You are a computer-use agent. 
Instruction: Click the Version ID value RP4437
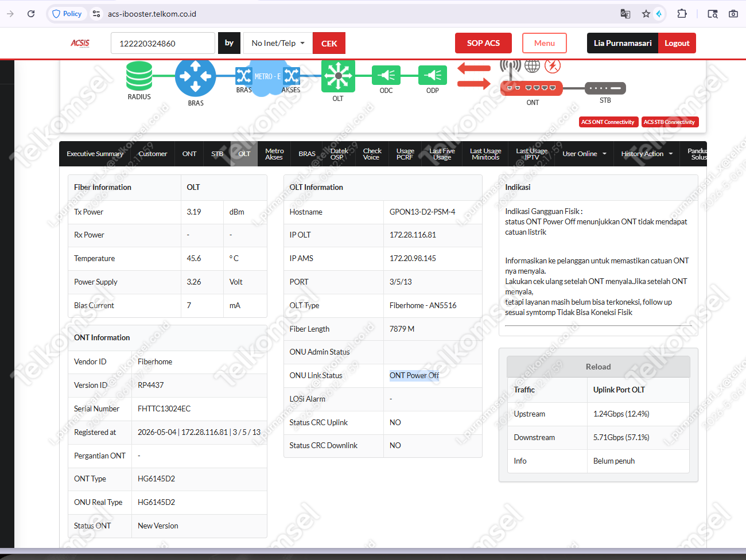pyautogui.click(x=150, y=385)
